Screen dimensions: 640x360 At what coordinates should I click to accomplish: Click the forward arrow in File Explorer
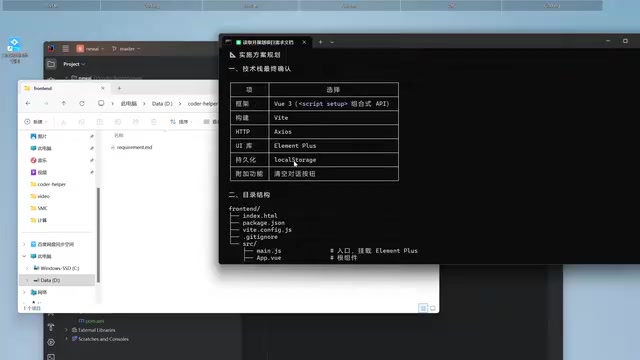pos(46,104)
